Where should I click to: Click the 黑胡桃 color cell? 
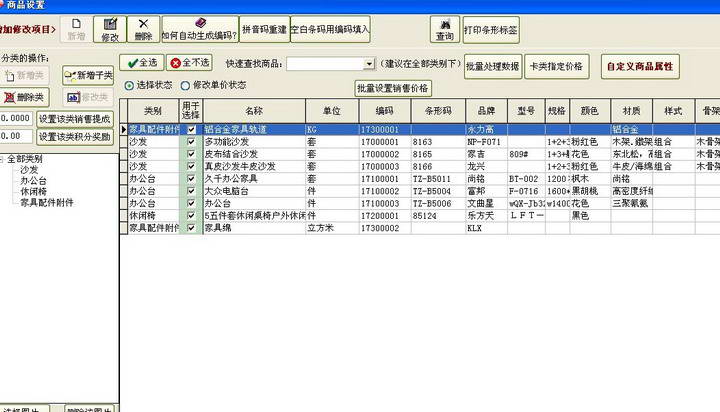coord(590,191)
